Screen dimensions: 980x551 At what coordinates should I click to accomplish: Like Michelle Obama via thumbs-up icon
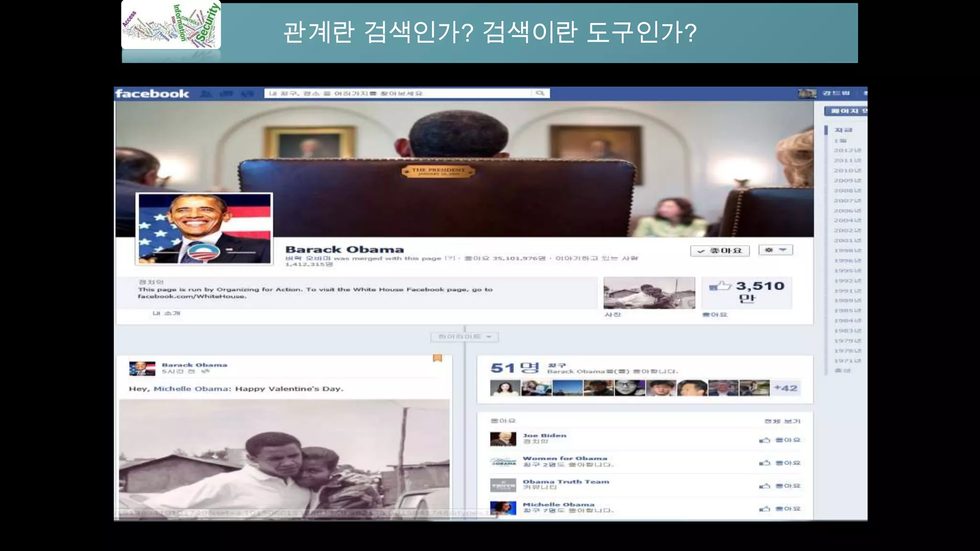tap(765, 509)
